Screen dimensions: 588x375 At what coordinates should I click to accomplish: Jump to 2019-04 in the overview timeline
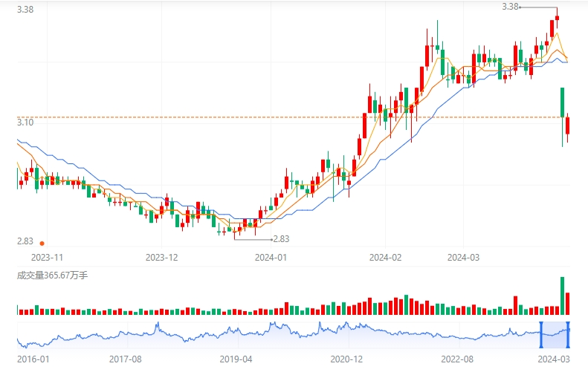pos(236,359)
